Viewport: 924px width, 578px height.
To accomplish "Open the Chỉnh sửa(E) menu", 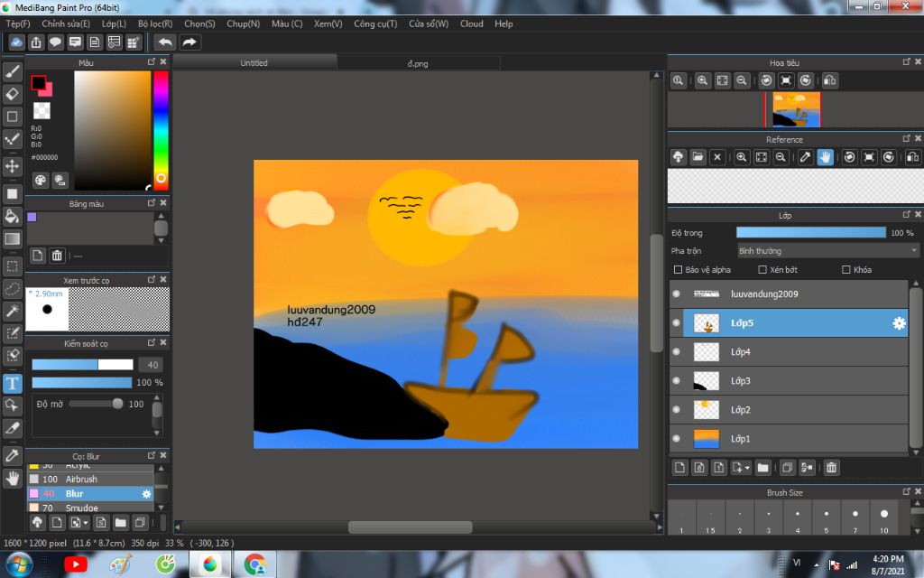I will click(66, 23).
